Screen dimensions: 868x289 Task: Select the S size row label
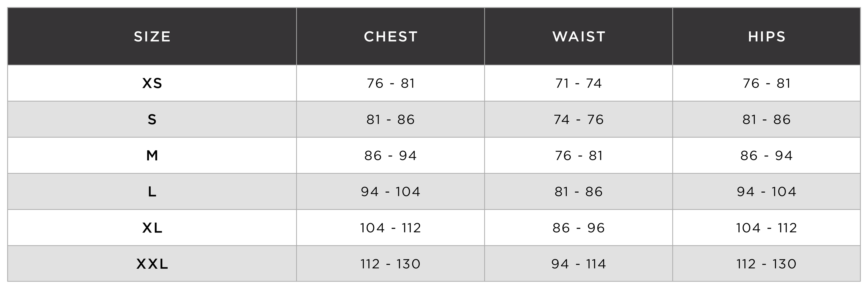tap(152, 119)
